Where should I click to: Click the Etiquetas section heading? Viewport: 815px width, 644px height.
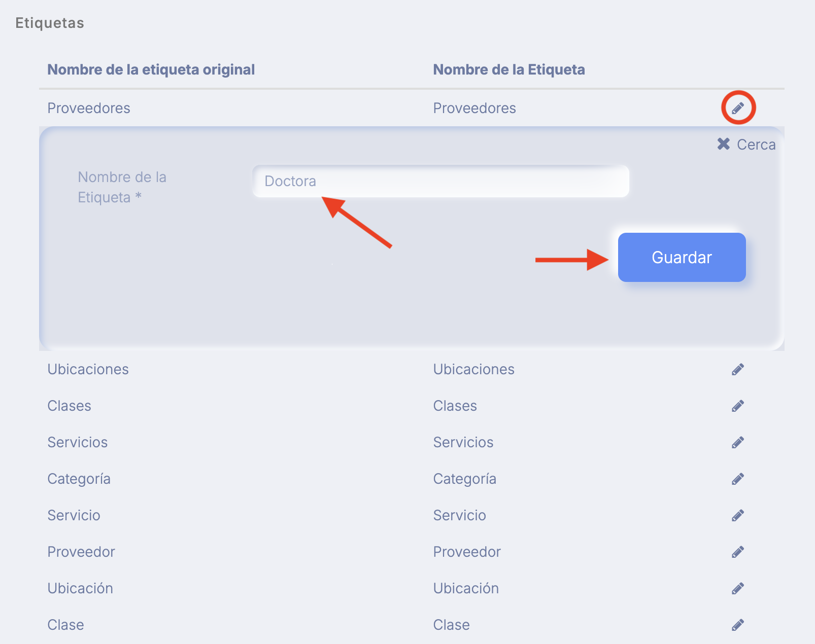pyautogui.click(x=50, y=23)
